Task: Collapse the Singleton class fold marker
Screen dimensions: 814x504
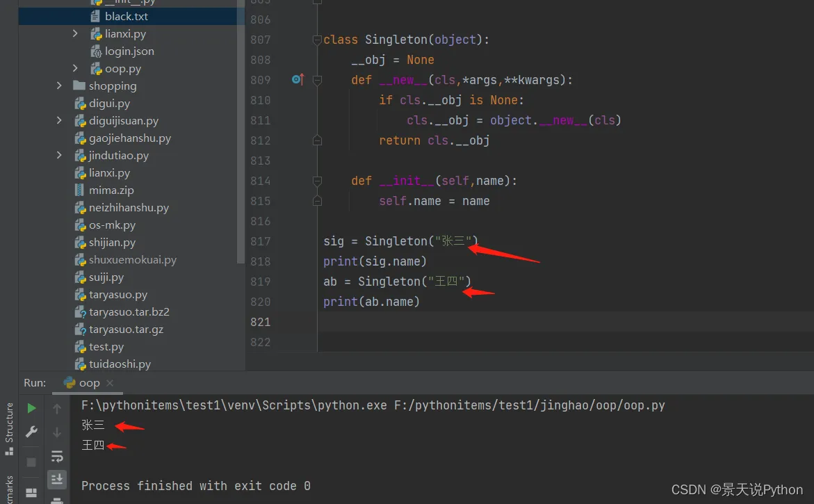Action: point(317,40)
